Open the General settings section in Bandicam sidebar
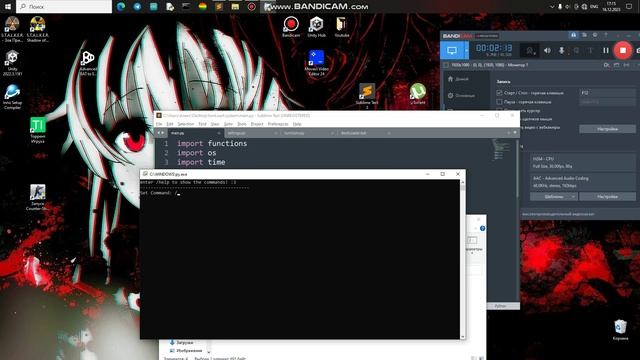Viewport: 640px width, 360px height. 461,96
